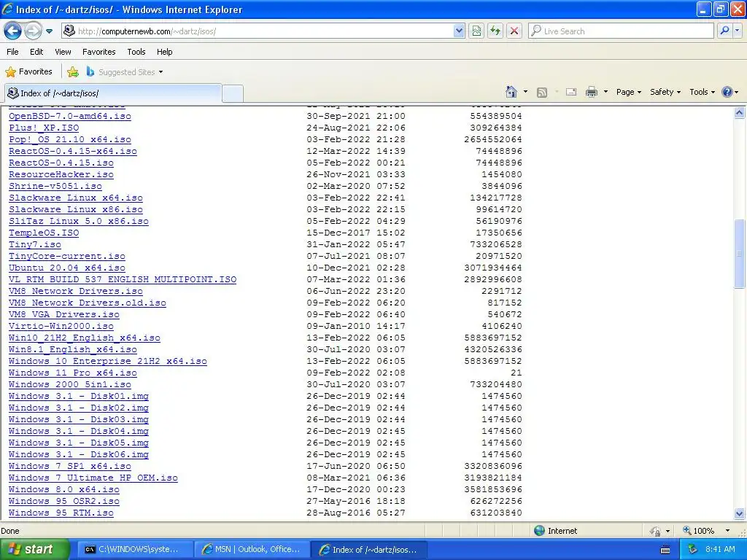
Task: Click the search magnifier button
Action: 724,31
